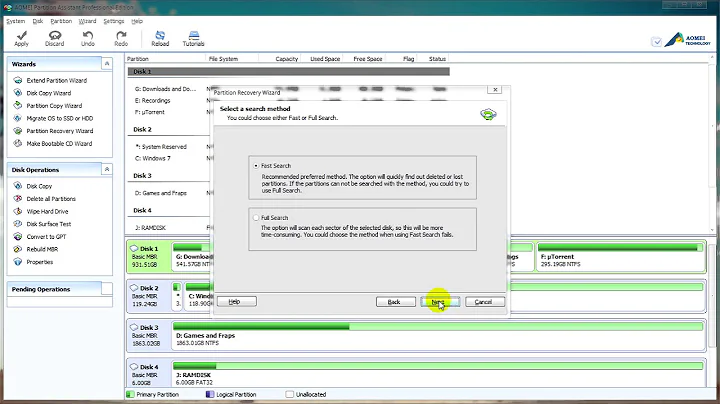
Task: Click the Undo toolbar icon
Action: coord(88,39)
